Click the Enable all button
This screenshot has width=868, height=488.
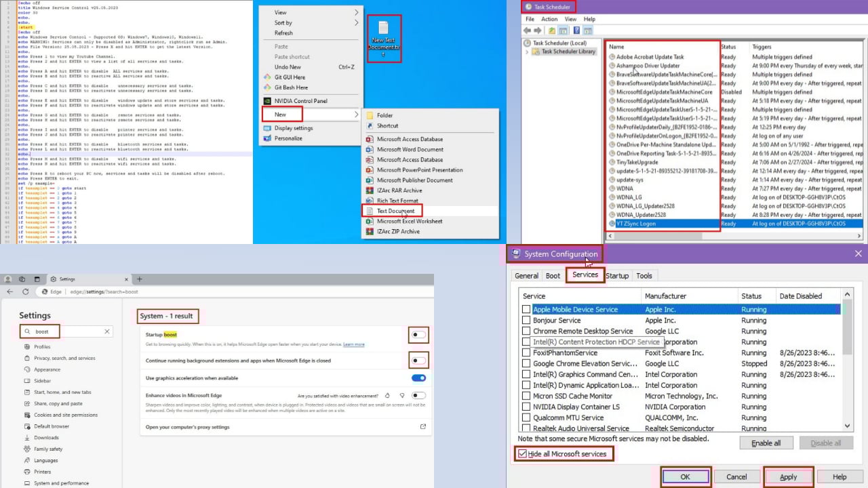pos(766,443)
